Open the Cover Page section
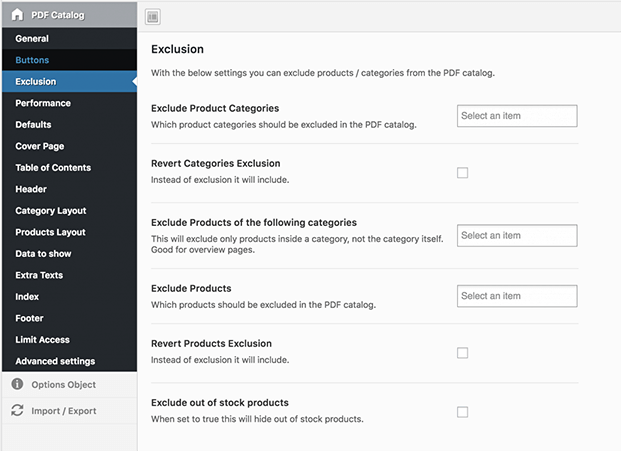Image resolution: width=621 pixels, height=451 pixels. pos(40,146)
